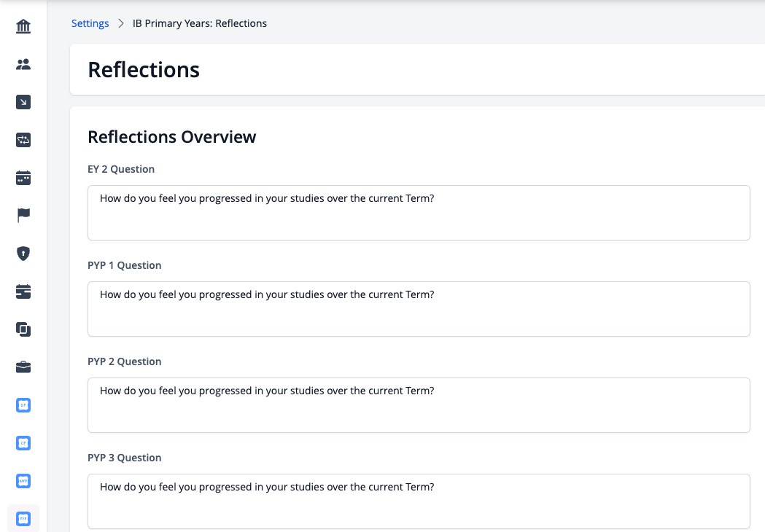The image size is (765, 532).
Task: Go back via the Settings breadcrumb link
Action: pos(90,23)
